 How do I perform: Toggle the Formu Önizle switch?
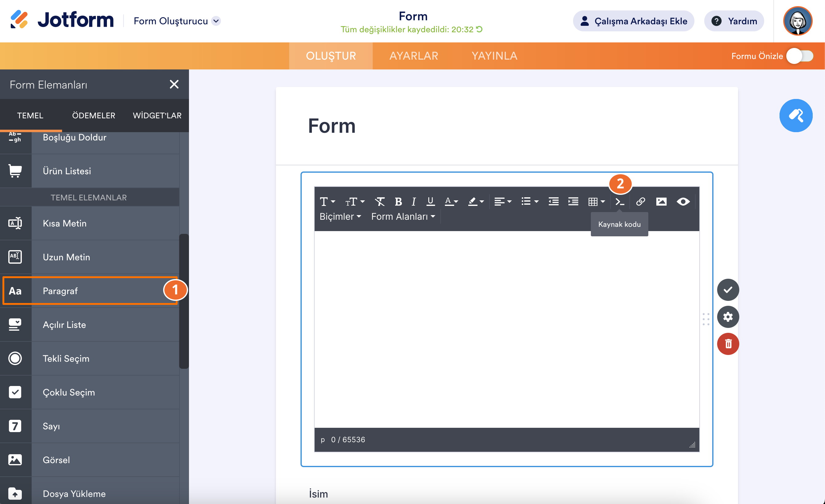click(799, 56)
